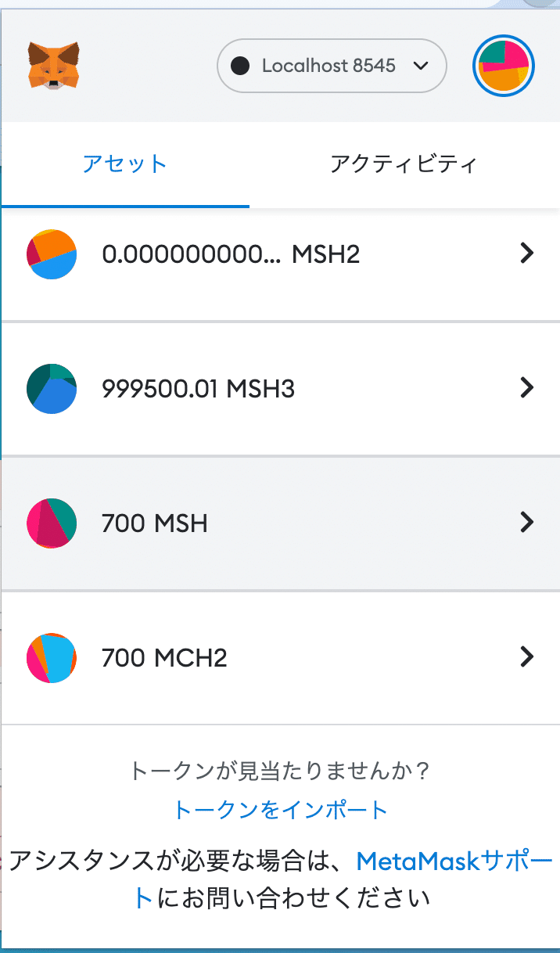The height and width of the screenshot is (953, 560).
Task: Switch to the アセット tab
Action: point(125,164)
